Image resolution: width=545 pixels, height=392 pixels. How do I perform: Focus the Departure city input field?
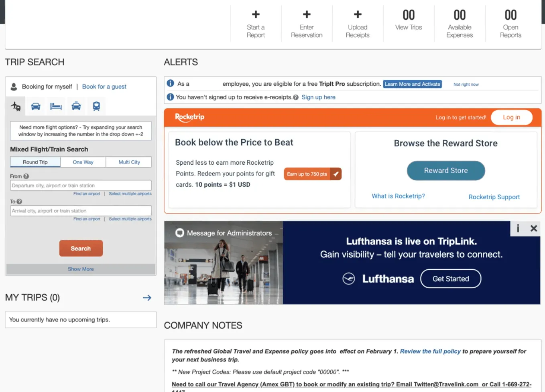81,186
